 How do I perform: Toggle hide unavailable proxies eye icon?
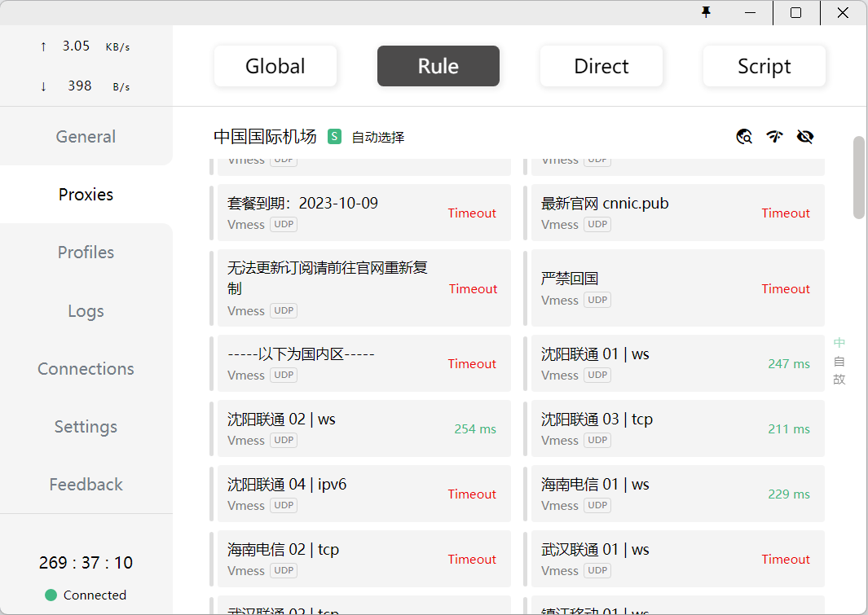pyautogui.click(x=805, y=136)
